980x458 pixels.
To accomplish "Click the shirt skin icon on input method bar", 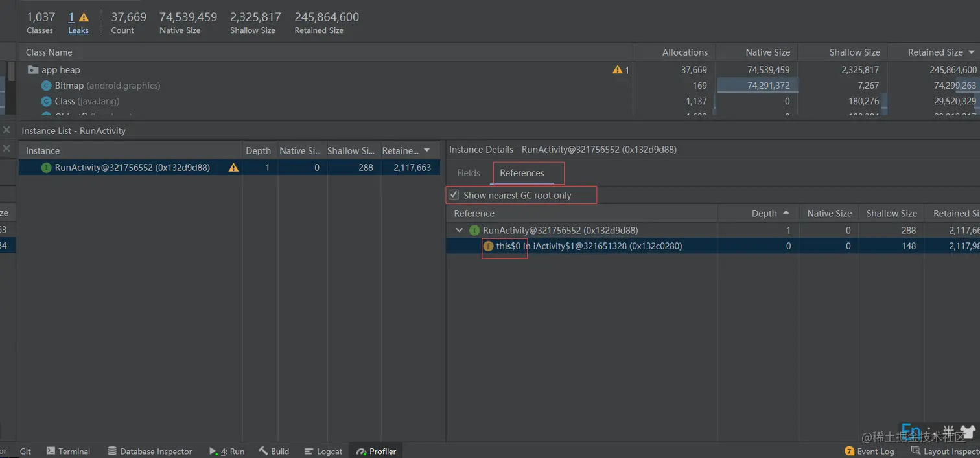I will pos(968,431).
